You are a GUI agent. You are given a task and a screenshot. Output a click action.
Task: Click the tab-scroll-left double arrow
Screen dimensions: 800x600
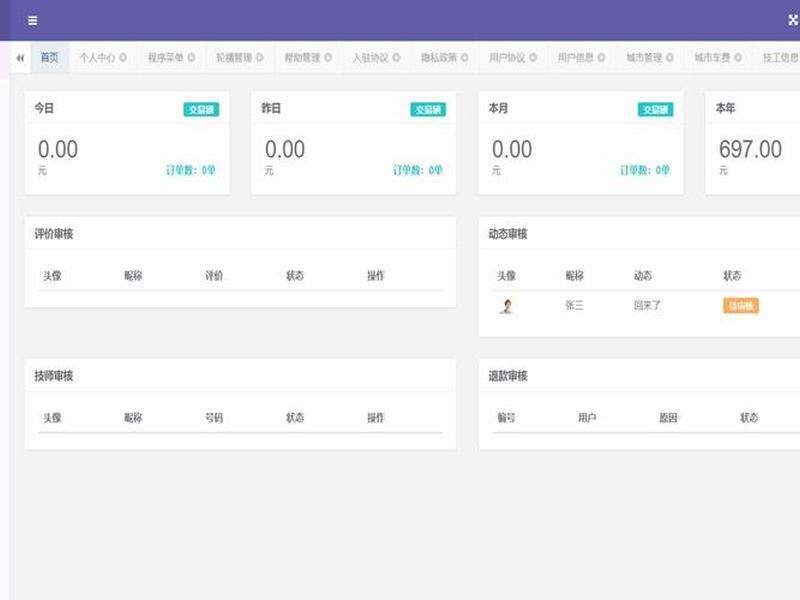pos(20,58)
